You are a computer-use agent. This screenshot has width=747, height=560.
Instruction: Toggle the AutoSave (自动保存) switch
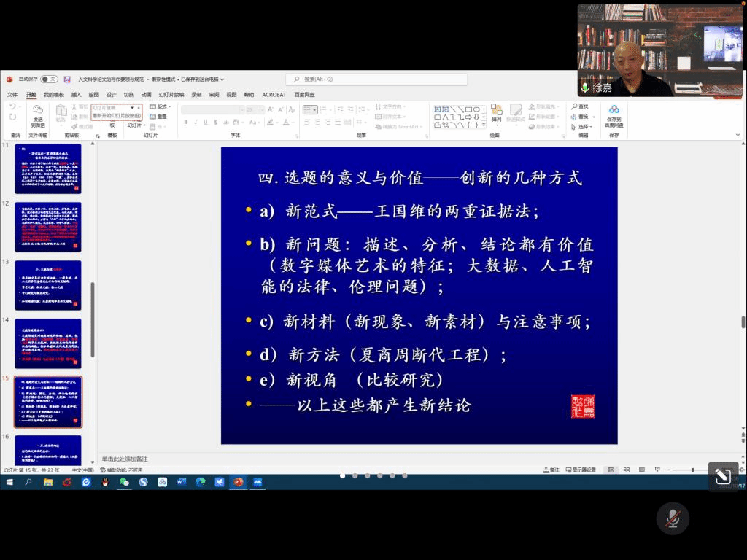[x=48, y=79]
